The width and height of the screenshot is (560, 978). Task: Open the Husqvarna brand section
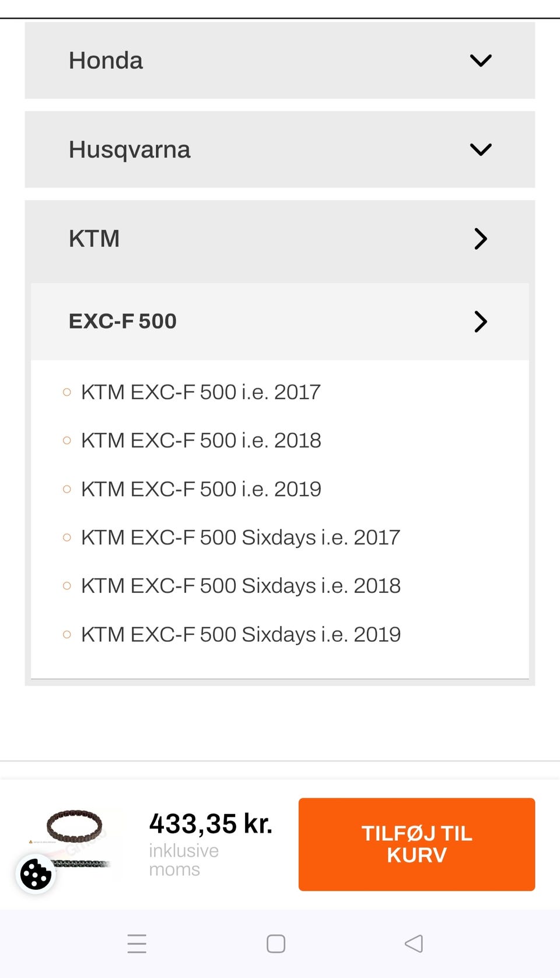129,150
